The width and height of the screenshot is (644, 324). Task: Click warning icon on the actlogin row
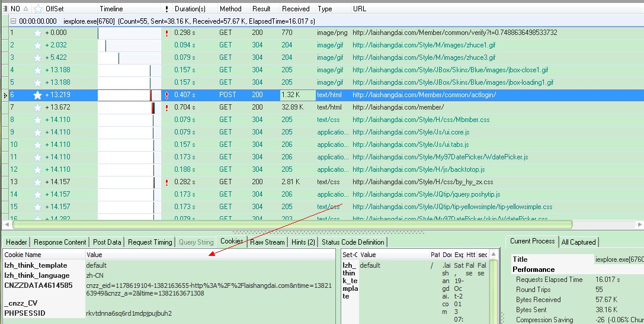166,96
